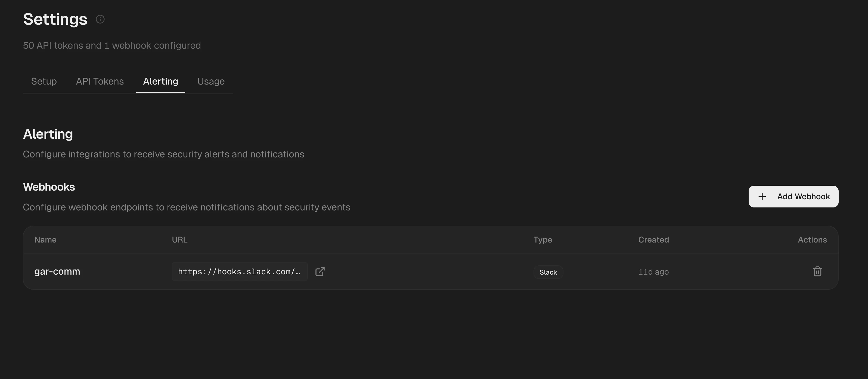
Task: Click the Created column header
Action: click(653, 240)
